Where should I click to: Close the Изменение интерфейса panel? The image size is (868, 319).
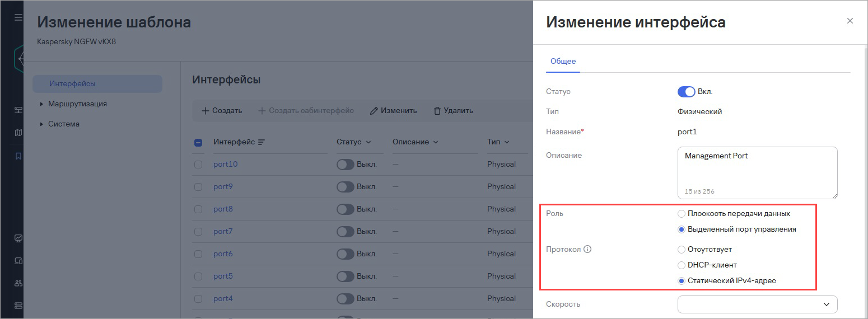pyautogui.click(x=850, y=21)
